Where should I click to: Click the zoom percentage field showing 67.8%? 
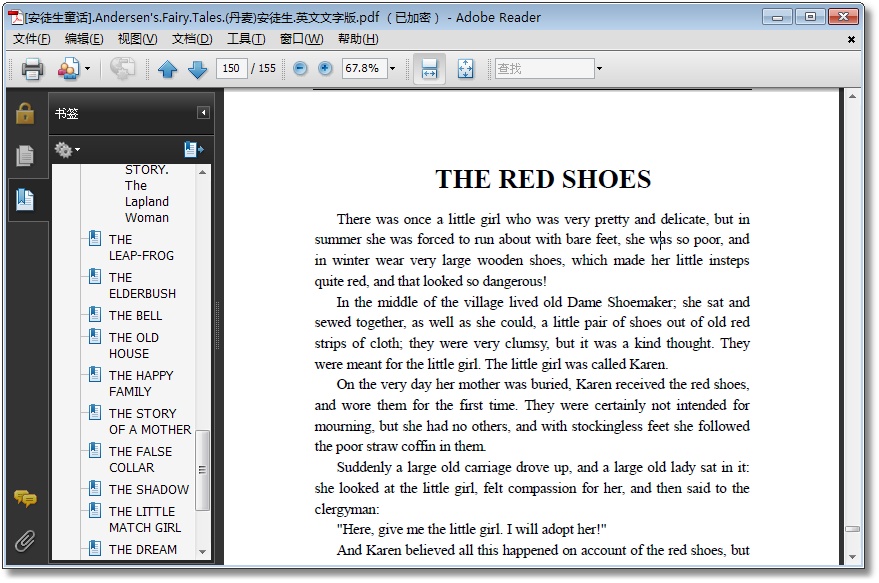coord(364,68)
